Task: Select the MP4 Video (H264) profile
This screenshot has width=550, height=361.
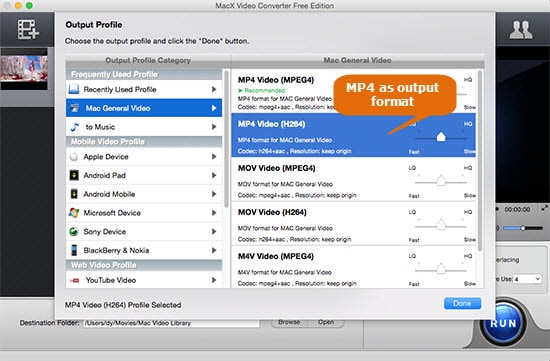Action: (x=354, y=135)
